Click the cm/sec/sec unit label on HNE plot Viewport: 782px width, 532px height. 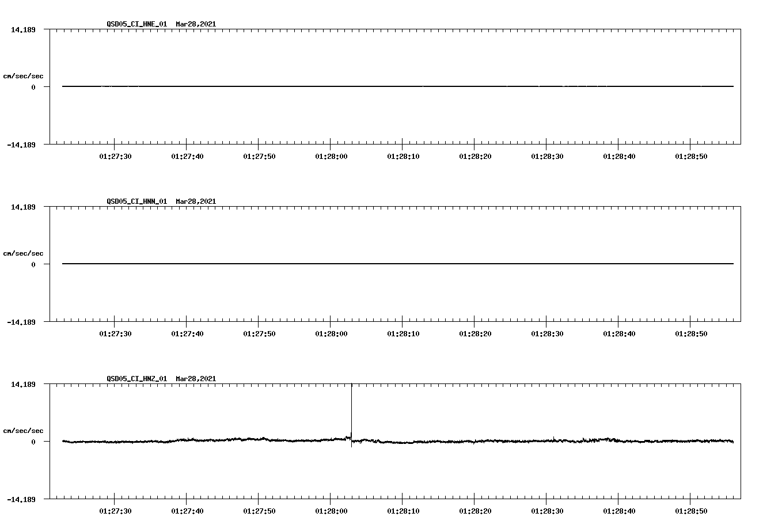point(24,74)
